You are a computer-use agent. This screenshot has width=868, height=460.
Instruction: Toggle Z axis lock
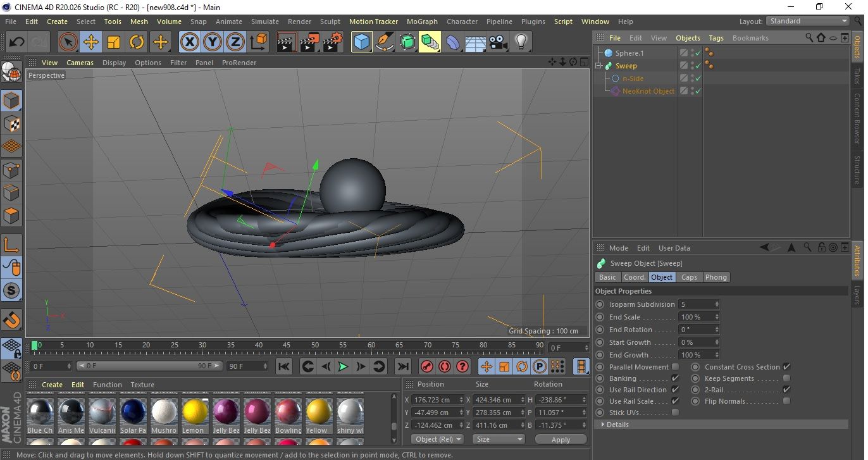click(x=235, y=42)
